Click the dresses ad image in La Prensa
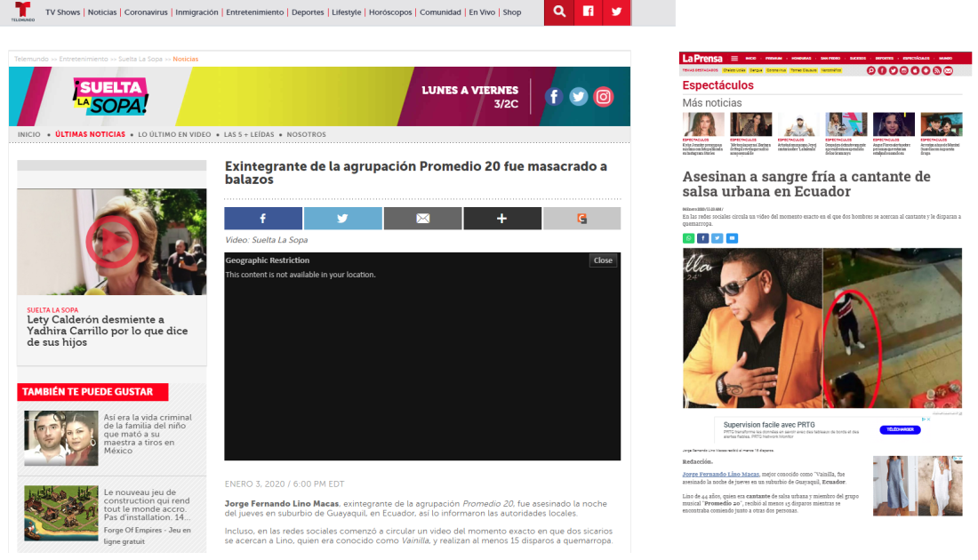978x560 pixels. 917,486
